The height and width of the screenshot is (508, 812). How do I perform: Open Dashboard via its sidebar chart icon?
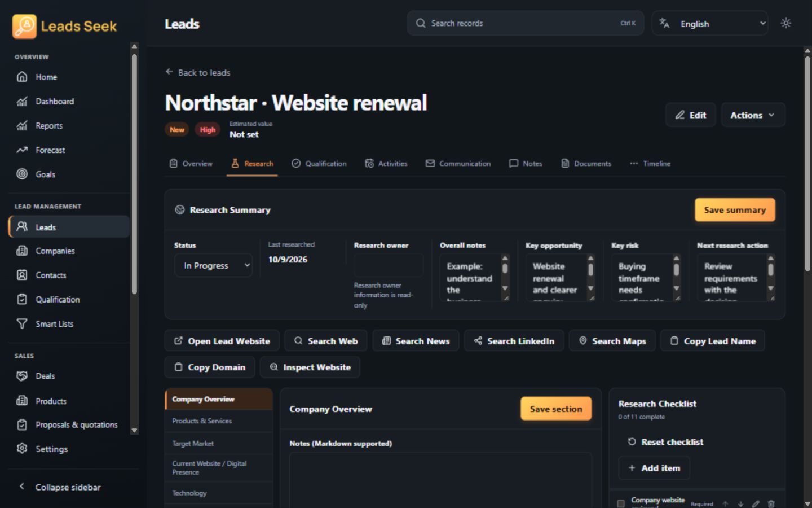click(x=22, y=102)
